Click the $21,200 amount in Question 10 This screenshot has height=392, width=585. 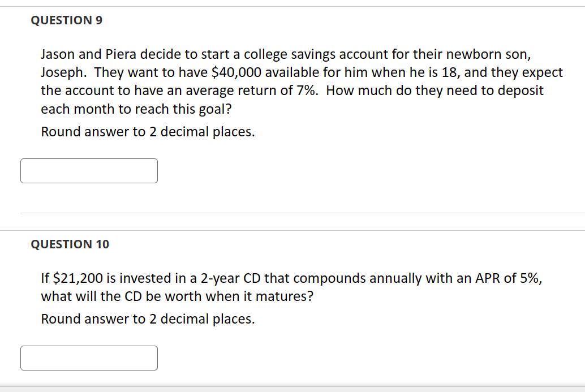coord(78,278)
